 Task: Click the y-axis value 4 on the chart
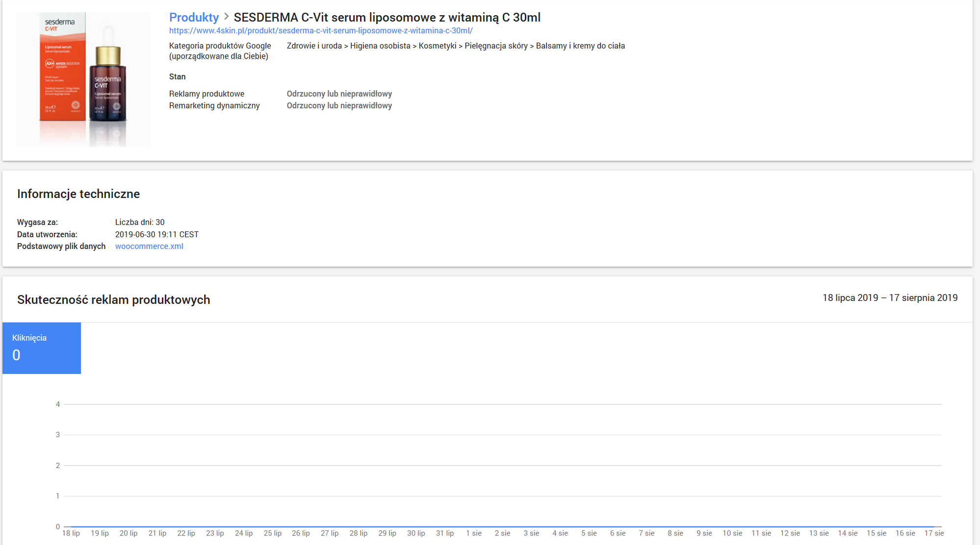[x=58, y=404]
